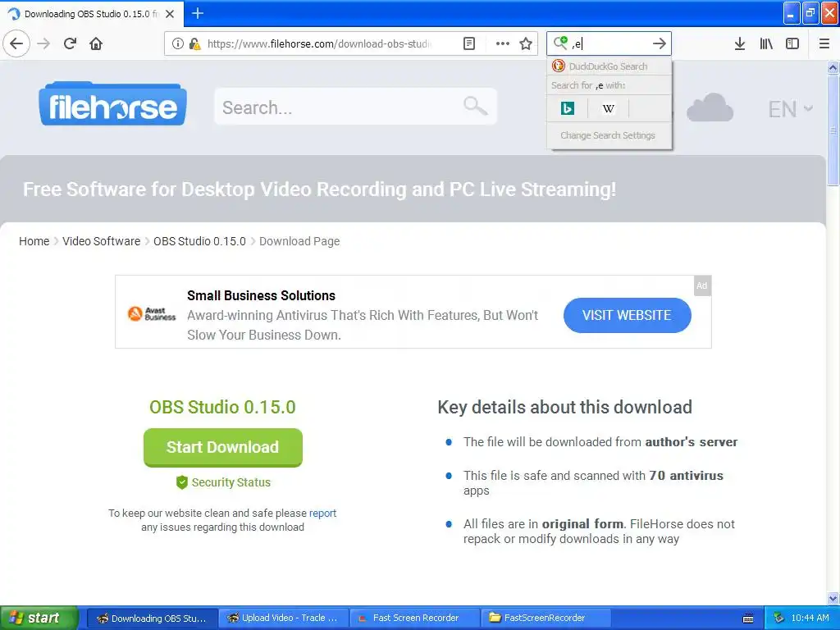Open the Windows start menu
Viewport: 840px width, 630px height.
click(38, 618)
